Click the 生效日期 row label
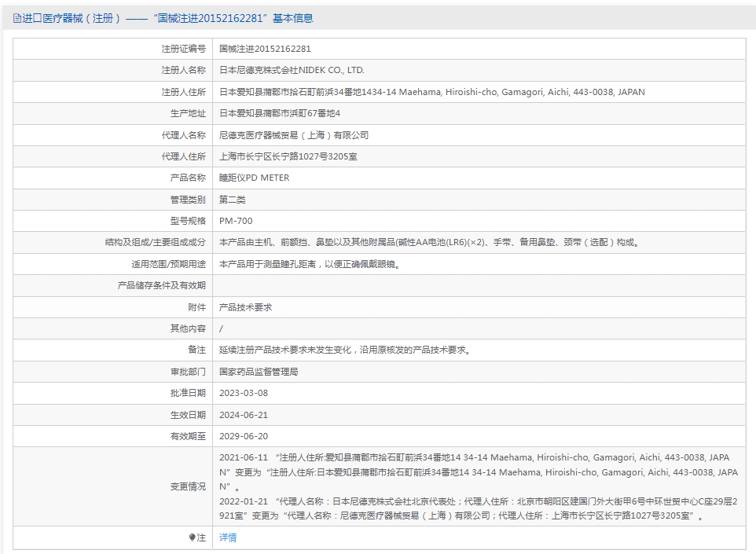This screenshot has width=756, height=554. pyautogui.click(x=188, y=415)
